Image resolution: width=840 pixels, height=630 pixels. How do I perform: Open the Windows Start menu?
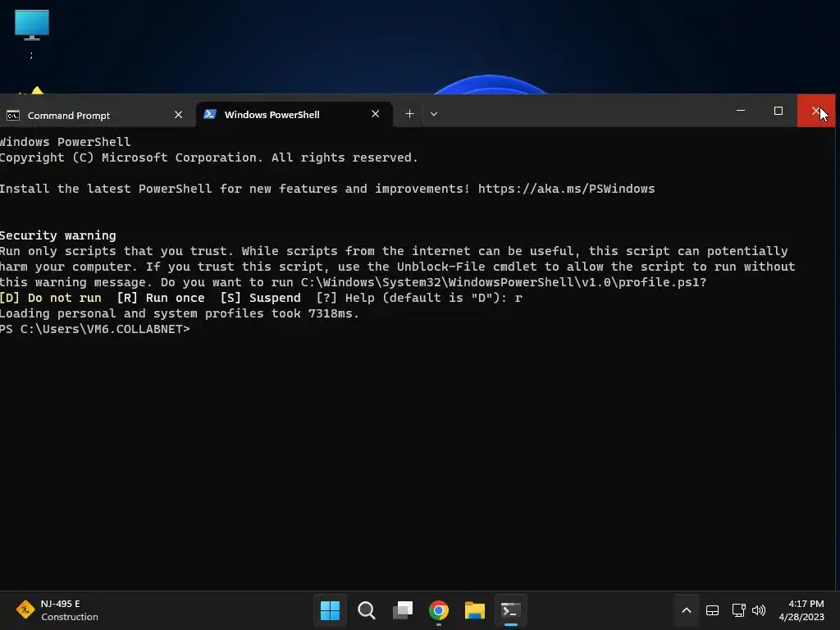[x=330, y=610]
